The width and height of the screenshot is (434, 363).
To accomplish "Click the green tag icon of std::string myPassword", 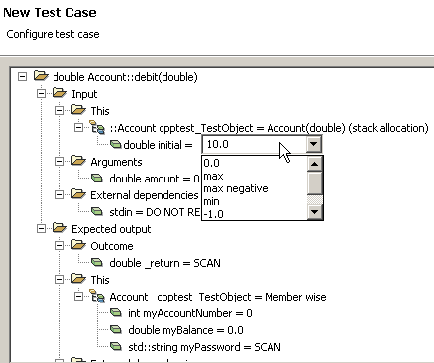I will tap(116, 346).
